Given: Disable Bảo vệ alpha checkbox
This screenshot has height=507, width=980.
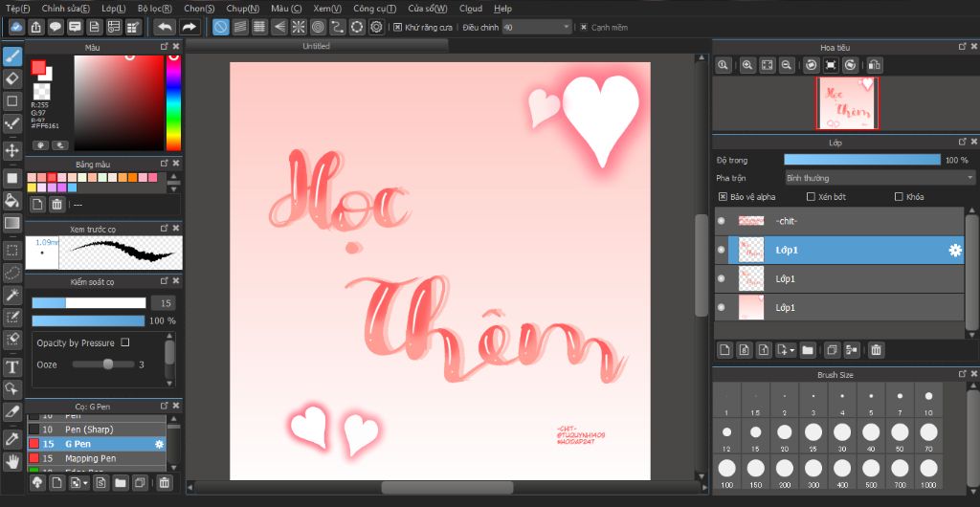Looking at the screenshot, I should click(723, 197).
